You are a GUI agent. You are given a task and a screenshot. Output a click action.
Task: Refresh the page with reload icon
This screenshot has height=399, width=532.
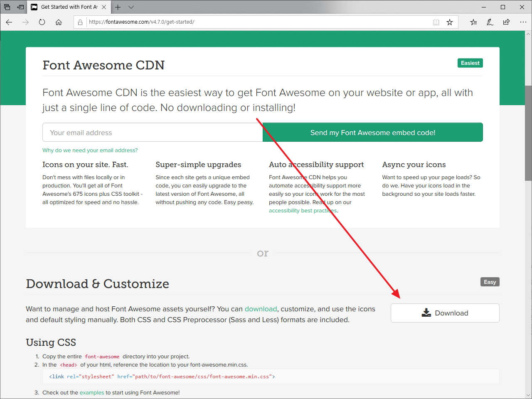(x=42, y=22)
